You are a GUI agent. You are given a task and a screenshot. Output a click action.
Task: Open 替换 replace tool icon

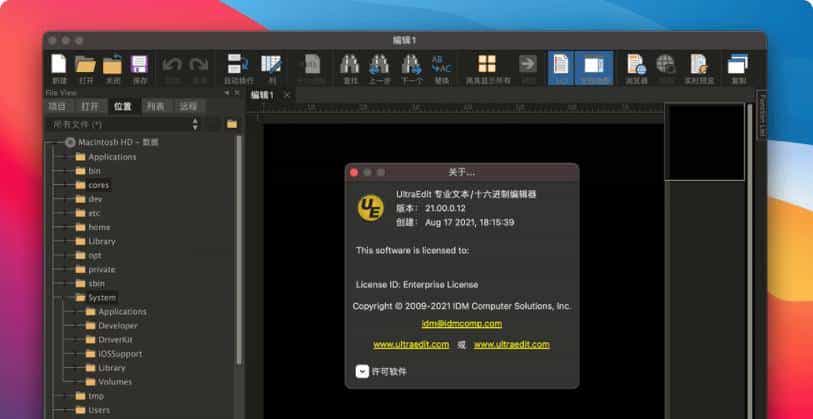441,64
